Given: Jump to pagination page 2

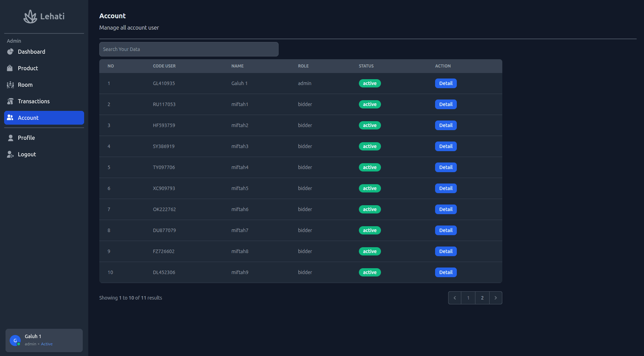Looking at the screenshot, I should pyautogui.click(x=482, y=298).
